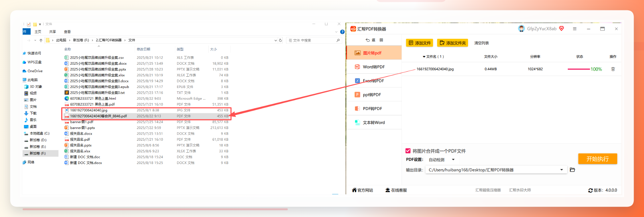Click the red VIP heart badge

coord(562,28)
